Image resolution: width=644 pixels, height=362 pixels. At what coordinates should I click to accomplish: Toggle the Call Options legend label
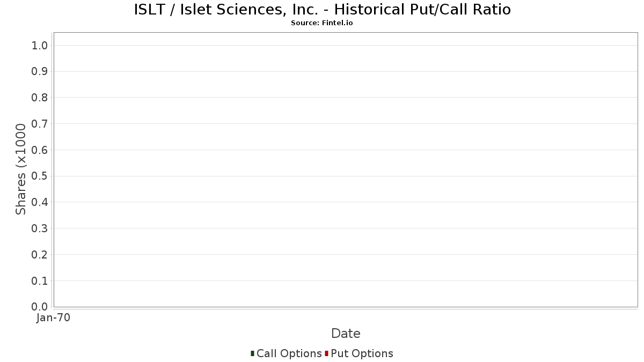(289, 353)
